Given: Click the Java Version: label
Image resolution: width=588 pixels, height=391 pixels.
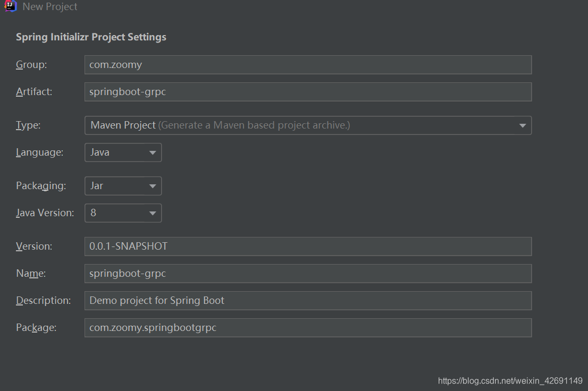Looking at the screenshot, I should coord(45,213).
